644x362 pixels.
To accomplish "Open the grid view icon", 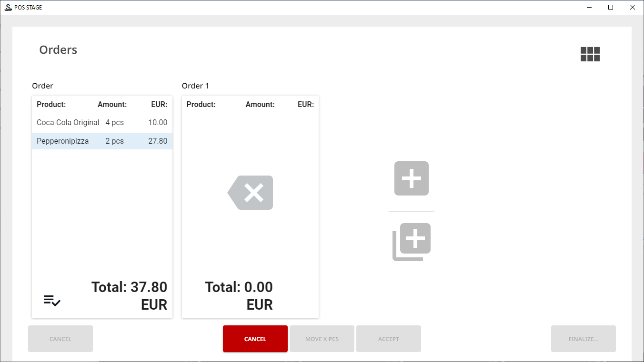I will click(590, 54).
